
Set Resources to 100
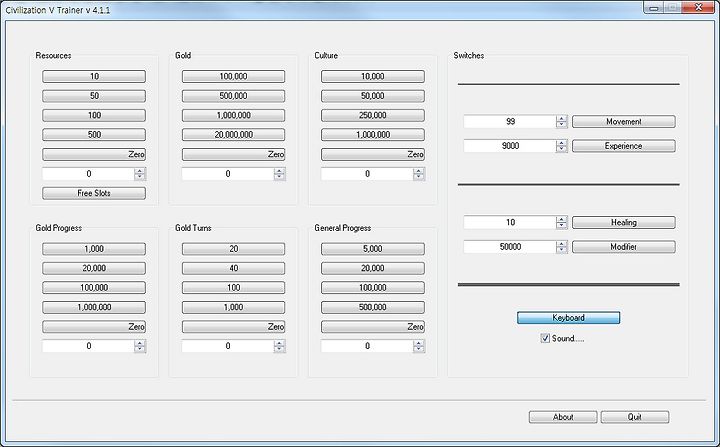[94, 115]
